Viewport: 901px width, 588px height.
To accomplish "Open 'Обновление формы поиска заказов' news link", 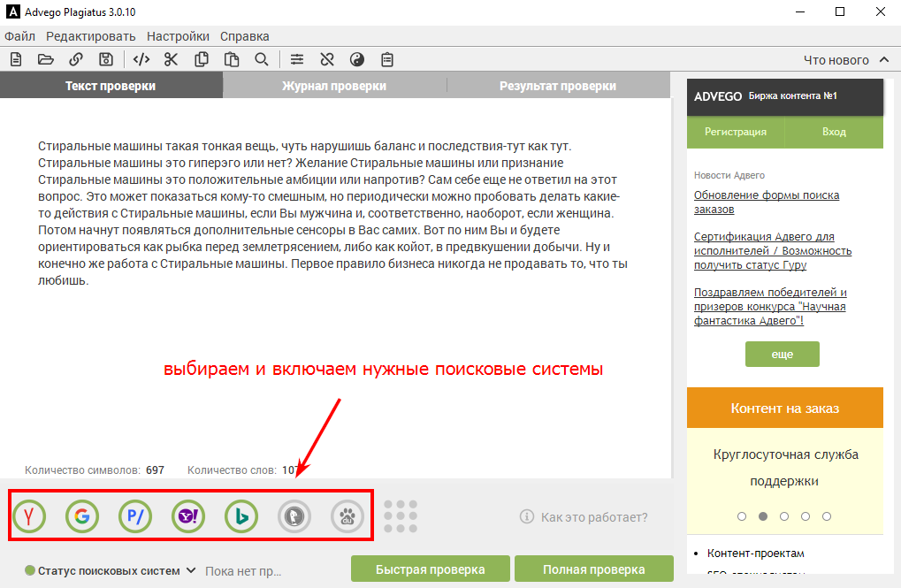I will tap(767, 202).
